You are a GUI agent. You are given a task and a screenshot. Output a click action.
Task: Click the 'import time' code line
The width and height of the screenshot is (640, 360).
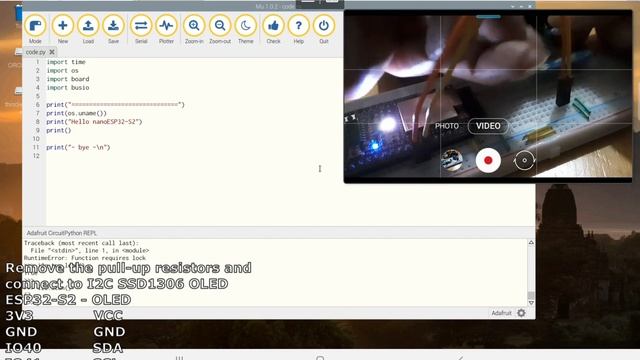click(x=66, y=62)
